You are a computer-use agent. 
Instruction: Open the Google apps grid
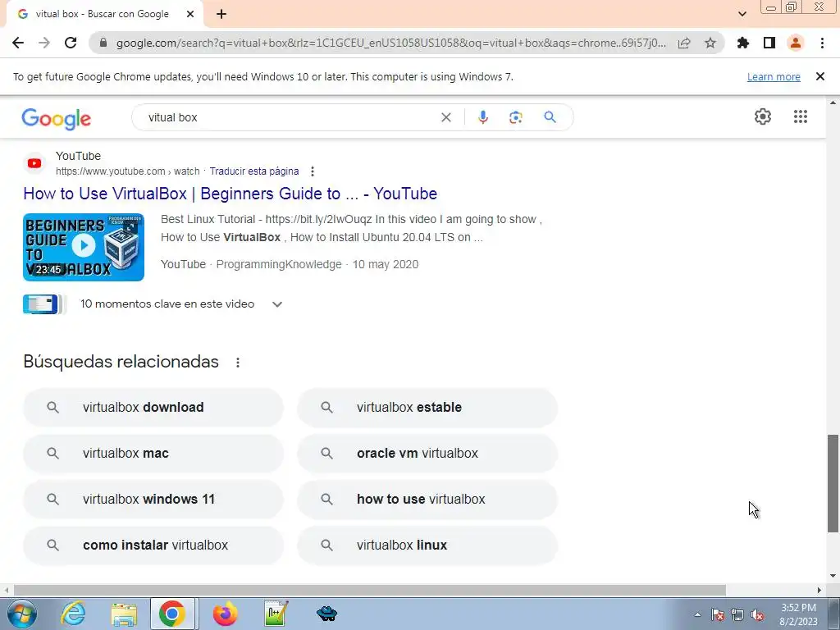tap(801, 116)
